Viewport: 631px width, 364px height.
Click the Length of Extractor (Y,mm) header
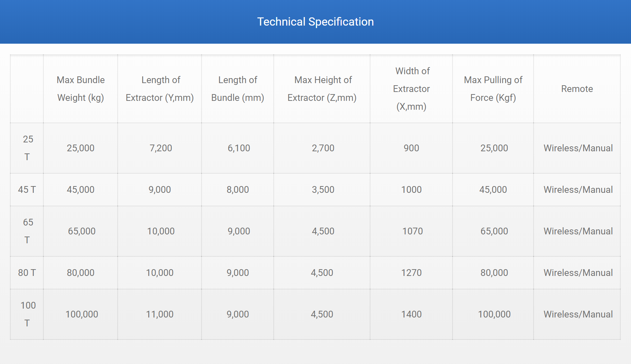tap(160, 89)
